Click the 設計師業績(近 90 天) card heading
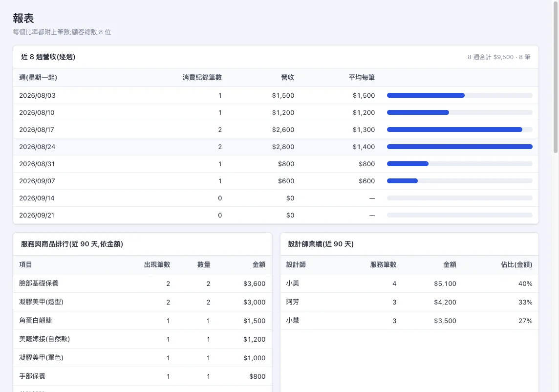This screenshot has width=559, height=392. (x=321, y=244)
